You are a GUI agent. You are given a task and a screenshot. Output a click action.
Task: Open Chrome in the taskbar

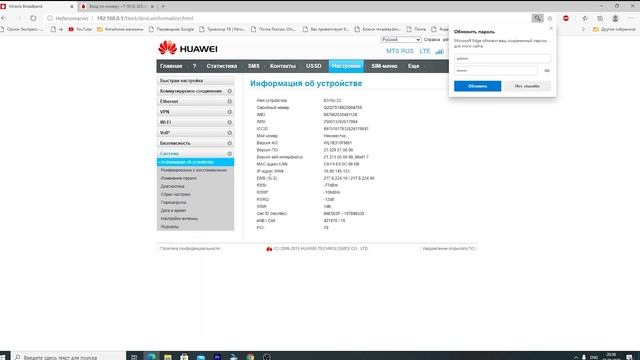pos(250,356)
